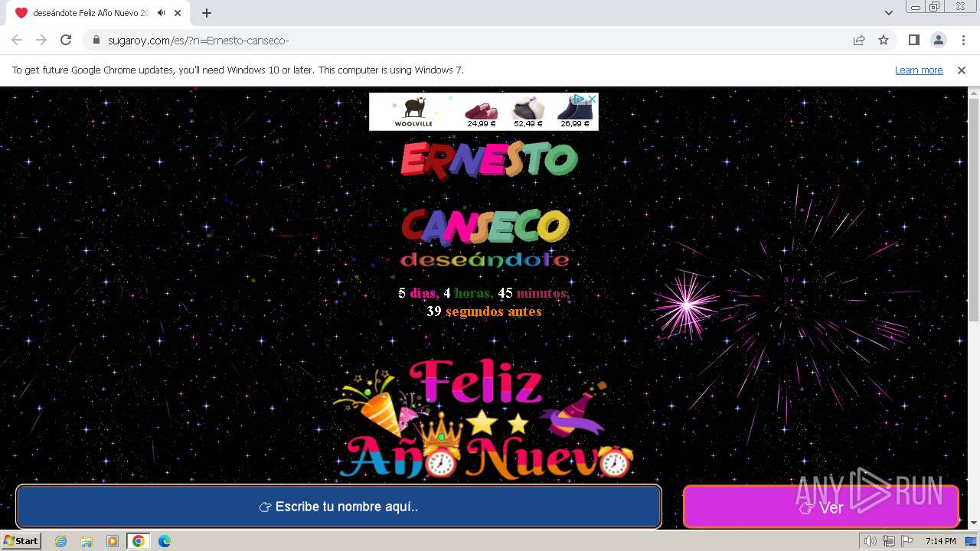The image size is (980, 551).
Task: Reload the sugaroy.com page
Action: pos(66,41)
